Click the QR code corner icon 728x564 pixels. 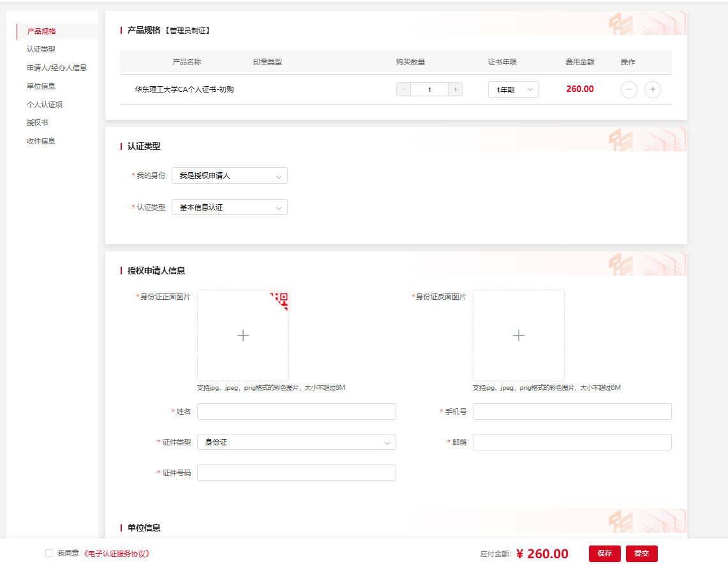[x=281, y=300]
